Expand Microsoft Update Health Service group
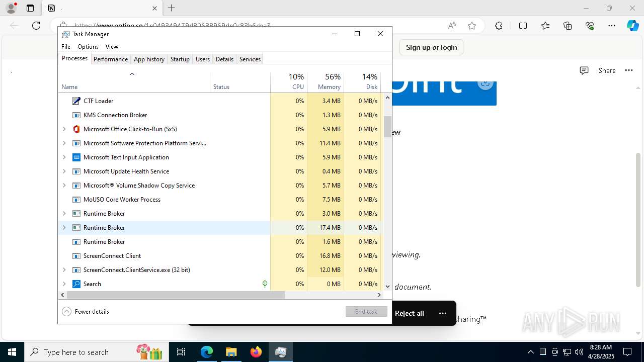The image size is (644, 362). click(x=64, y=171)
